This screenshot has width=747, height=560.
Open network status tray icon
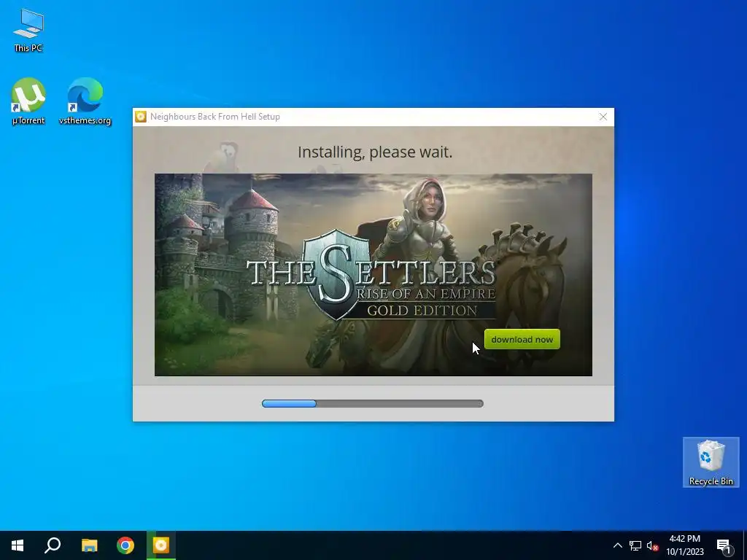[635, 545]
